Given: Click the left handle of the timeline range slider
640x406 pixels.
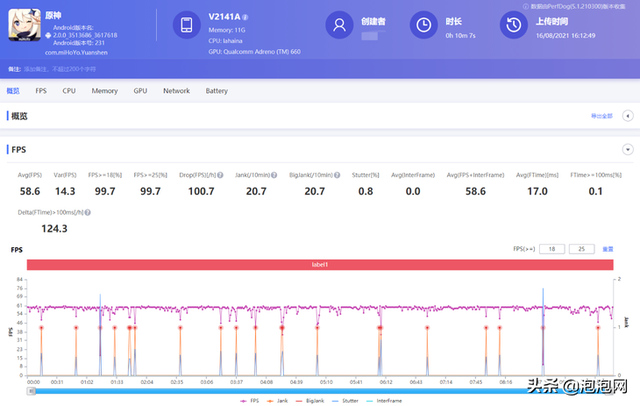Looking at the screenshot, I should [31, 391].
